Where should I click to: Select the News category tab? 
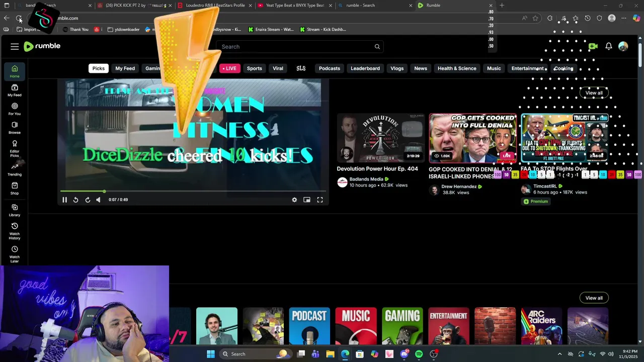(x=421, y=68)
